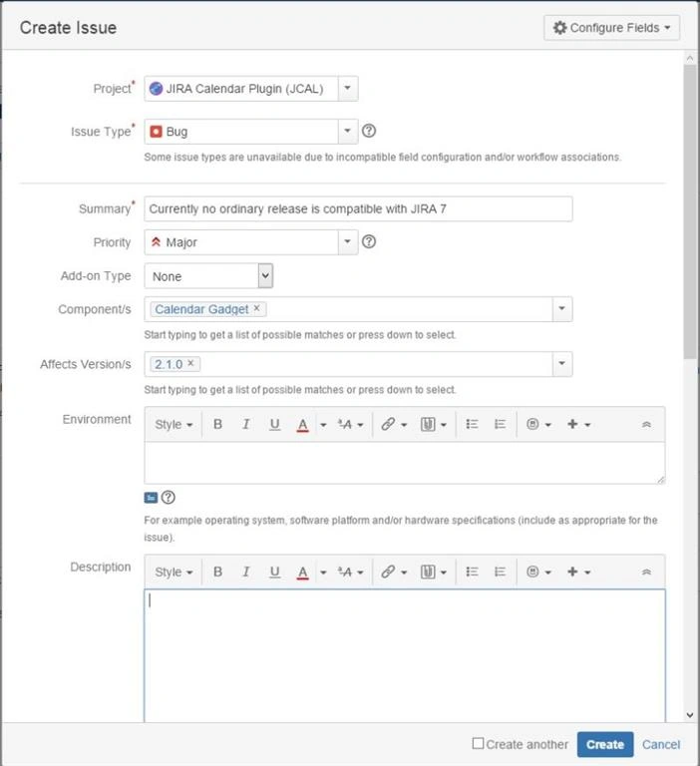Toggle Underline in Environment toolbar
This screenshot has width=700, height=766.
pyautogui.click(x=274, y=424)
